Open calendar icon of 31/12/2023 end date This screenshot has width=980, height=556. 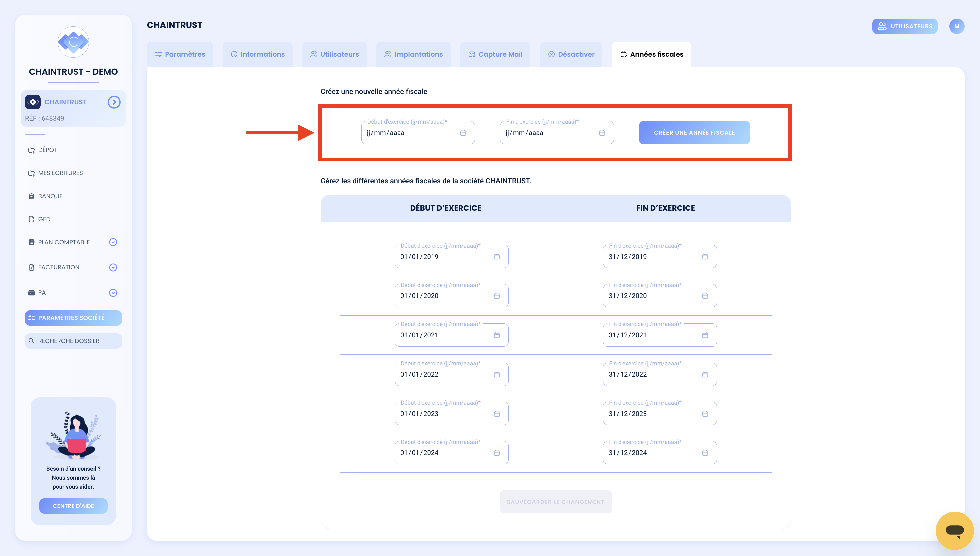click(705, 414)
